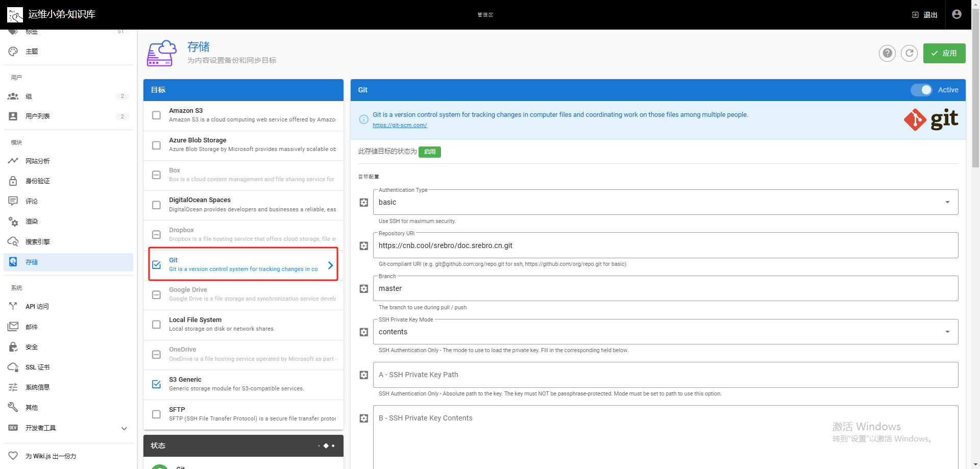
Task: Uncheck the Git target checkbox
Action: click(x=157, y=265)
